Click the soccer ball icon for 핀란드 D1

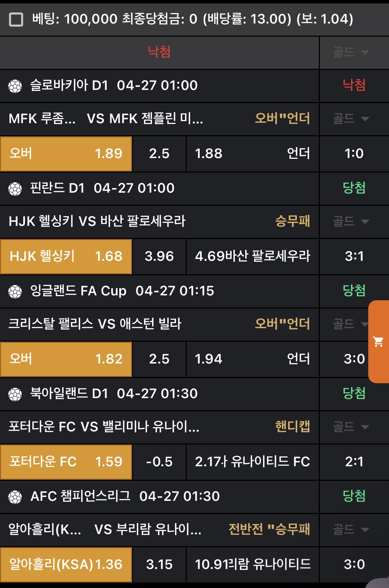15,189
